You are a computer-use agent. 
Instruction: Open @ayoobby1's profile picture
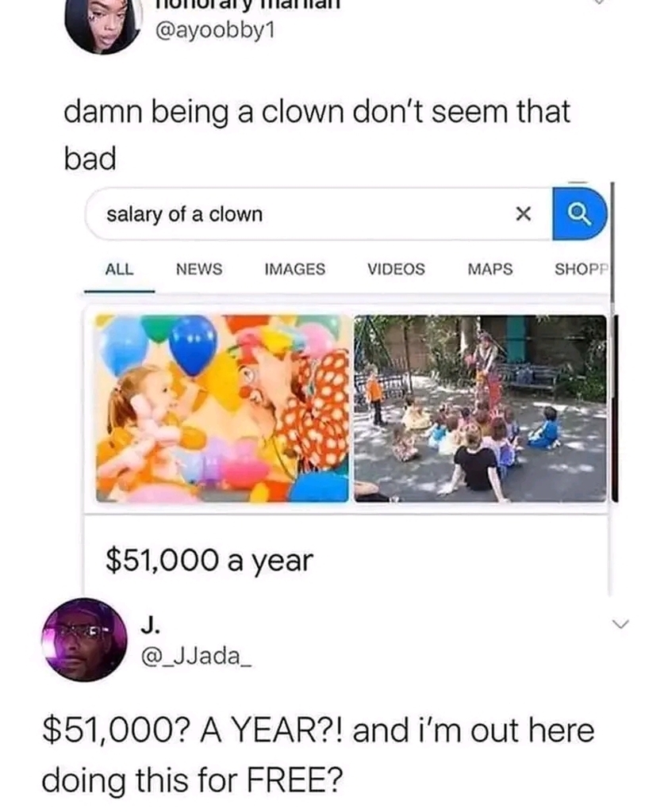point(104,23)
